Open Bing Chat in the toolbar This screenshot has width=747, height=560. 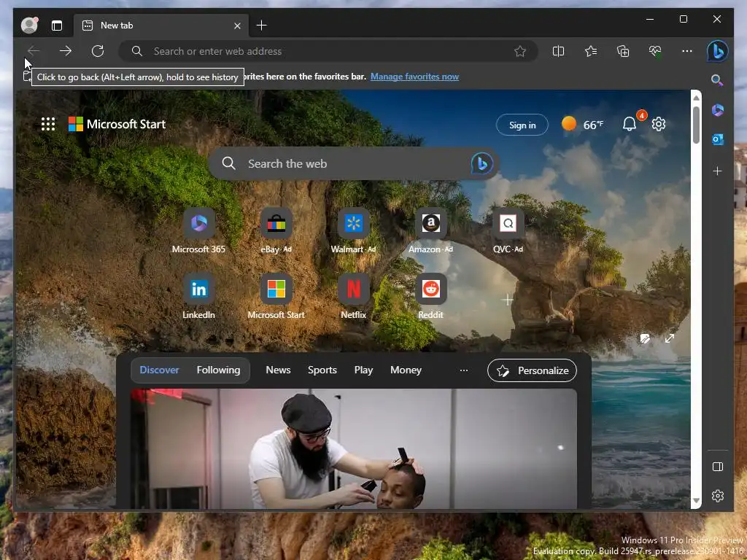click(x=718, y=51)
